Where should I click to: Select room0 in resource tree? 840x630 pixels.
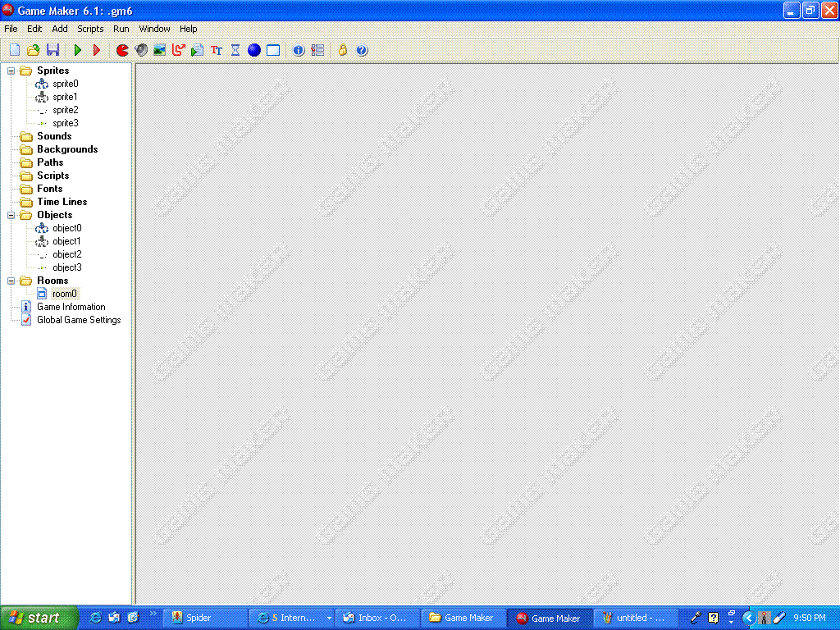pyautogui.click(x=65, y=294)
